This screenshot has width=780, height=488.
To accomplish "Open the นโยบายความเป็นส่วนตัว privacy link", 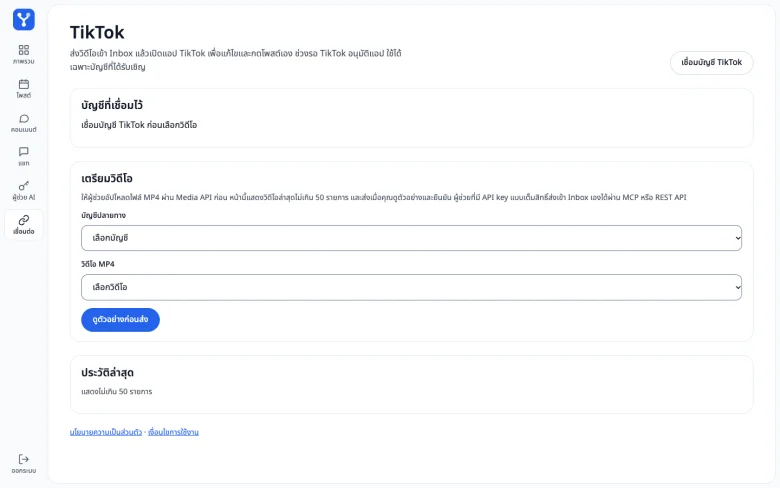I will [x=106, y=432].
